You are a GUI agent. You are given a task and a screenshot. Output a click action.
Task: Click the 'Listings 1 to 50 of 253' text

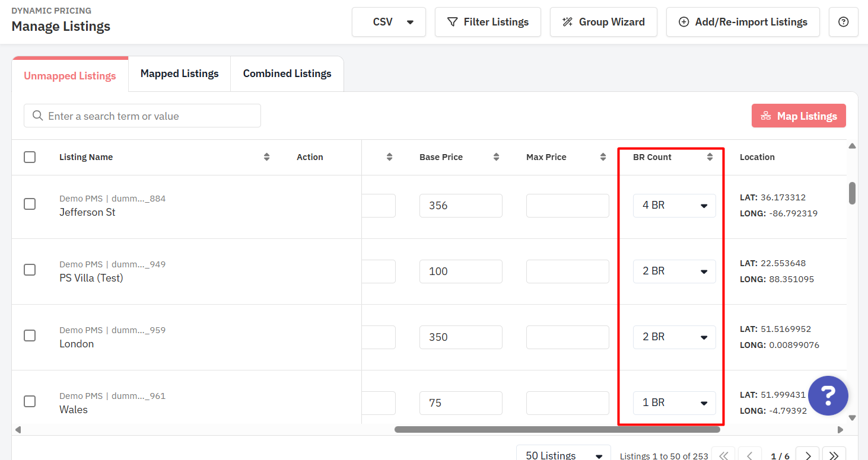[x=664, y=456]
